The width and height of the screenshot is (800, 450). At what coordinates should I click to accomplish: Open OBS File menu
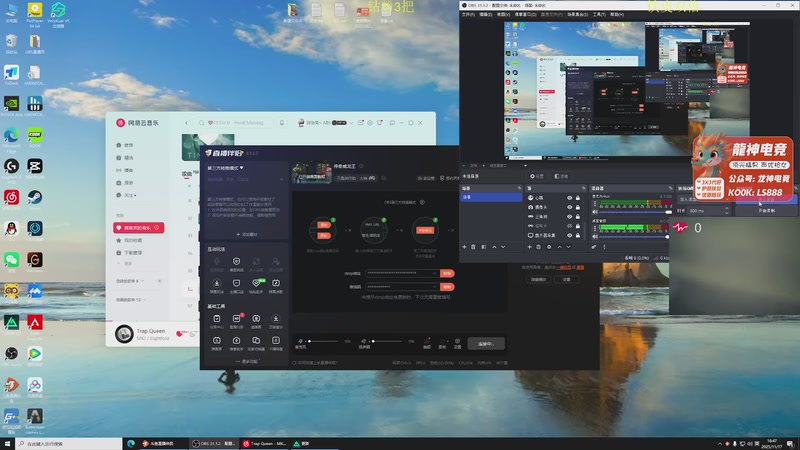(468, 15)
